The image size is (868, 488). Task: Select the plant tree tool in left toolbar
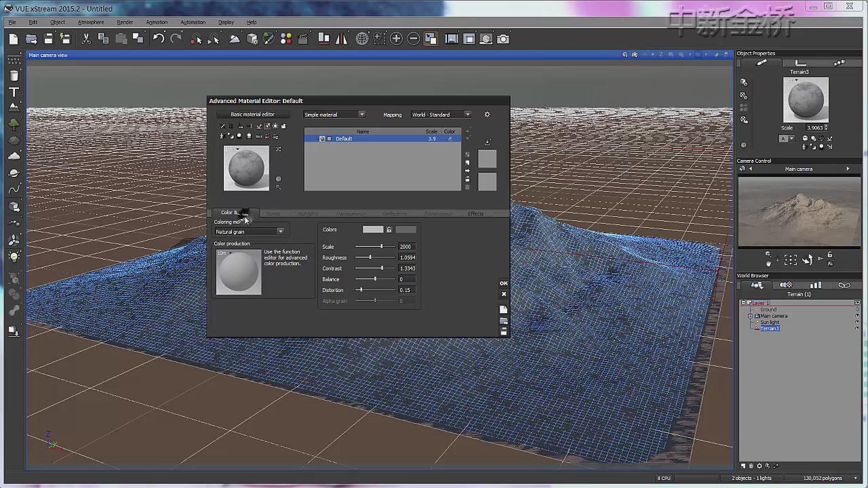click(14, 123)
